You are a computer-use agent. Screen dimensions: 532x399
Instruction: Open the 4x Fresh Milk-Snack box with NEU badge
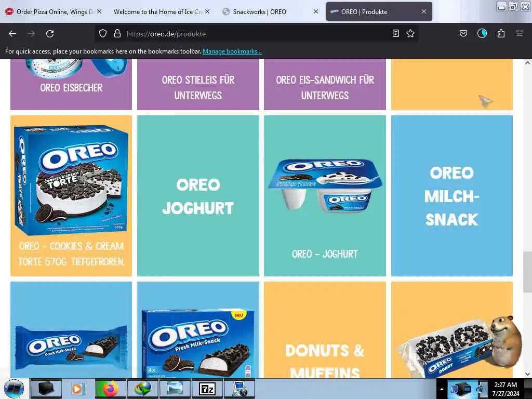point(198,343)
